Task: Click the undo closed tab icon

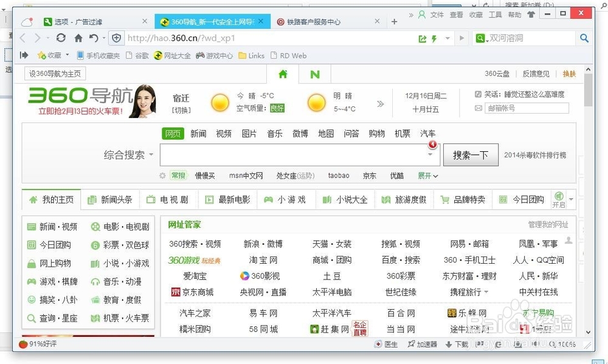Action: click(x=94, y=38)
